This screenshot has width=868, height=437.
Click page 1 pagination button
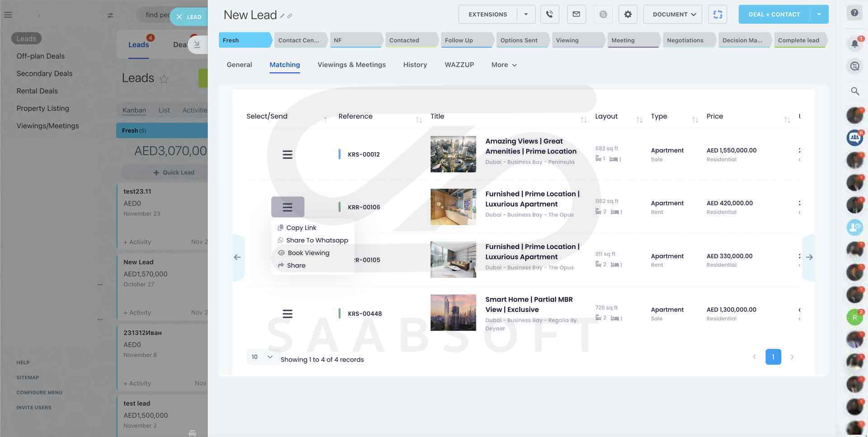(773, 357)
